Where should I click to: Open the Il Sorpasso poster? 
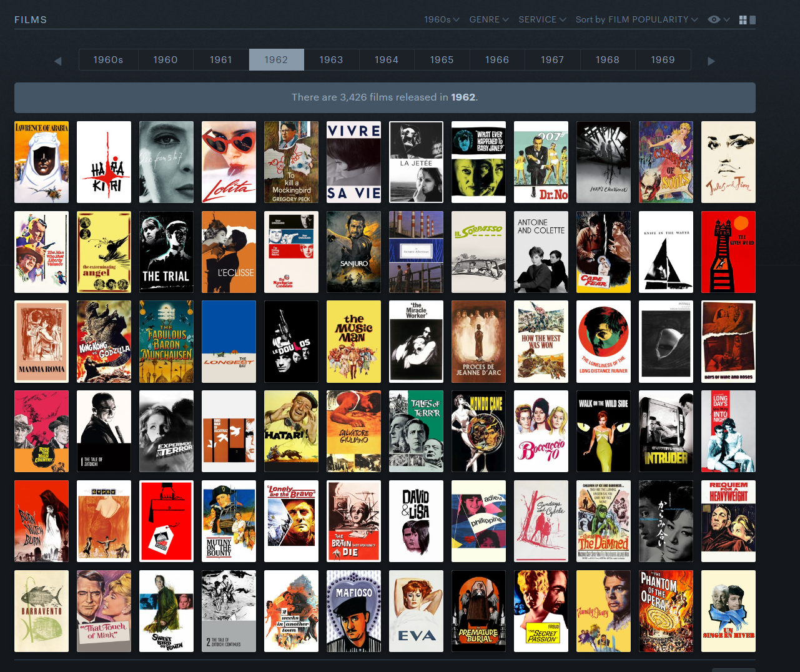479,252
